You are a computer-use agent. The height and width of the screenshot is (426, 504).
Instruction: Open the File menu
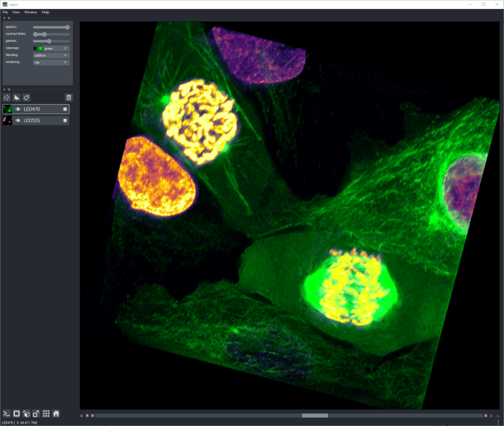5,12
